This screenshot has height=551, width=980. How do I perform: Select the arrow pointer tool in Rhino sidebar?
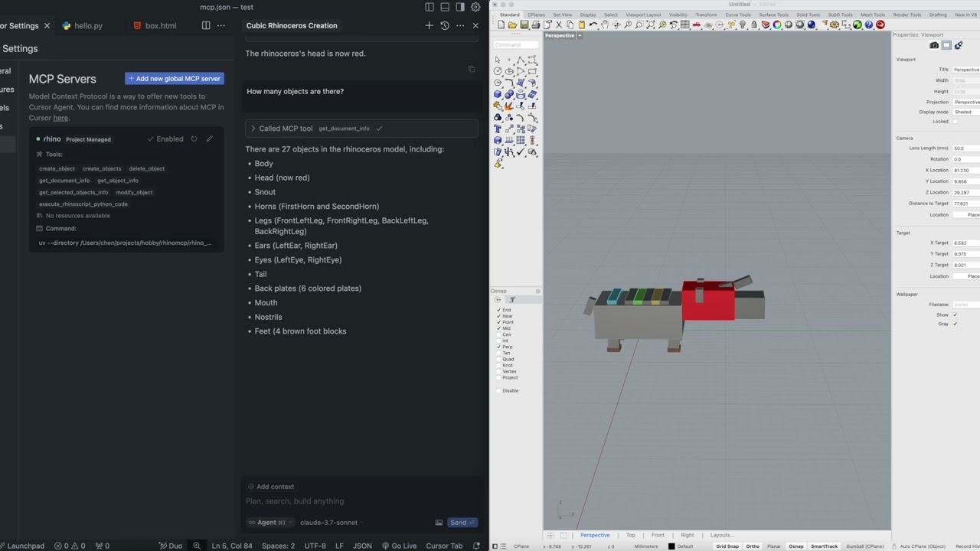coord(497,60)
